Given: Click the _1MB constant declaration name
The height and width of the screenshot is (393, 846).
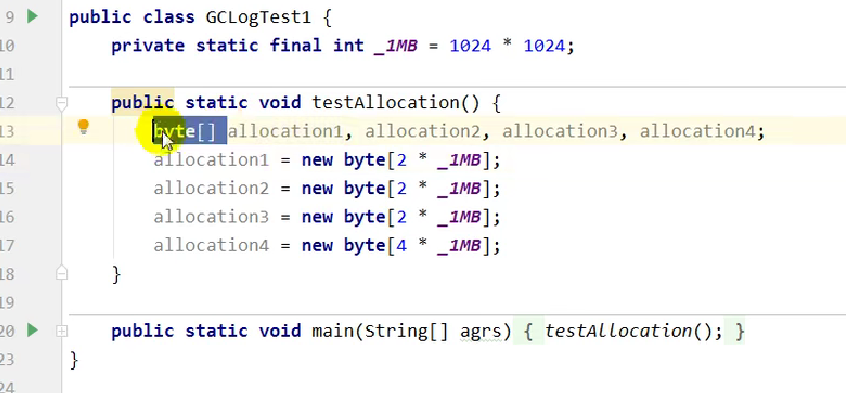Looking at the screenshot, I should pos(396,46).
